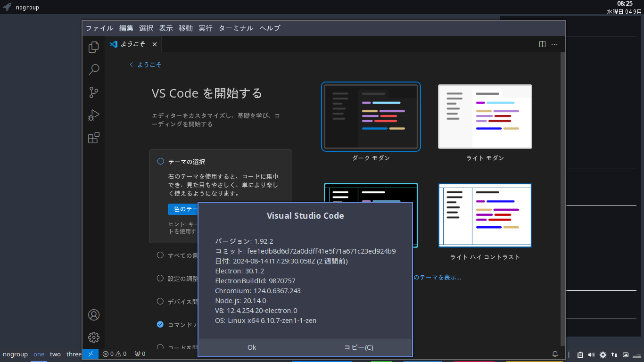The image size is (644, 362).
Task: Click the picture tray icon
Action: [626, 355]
